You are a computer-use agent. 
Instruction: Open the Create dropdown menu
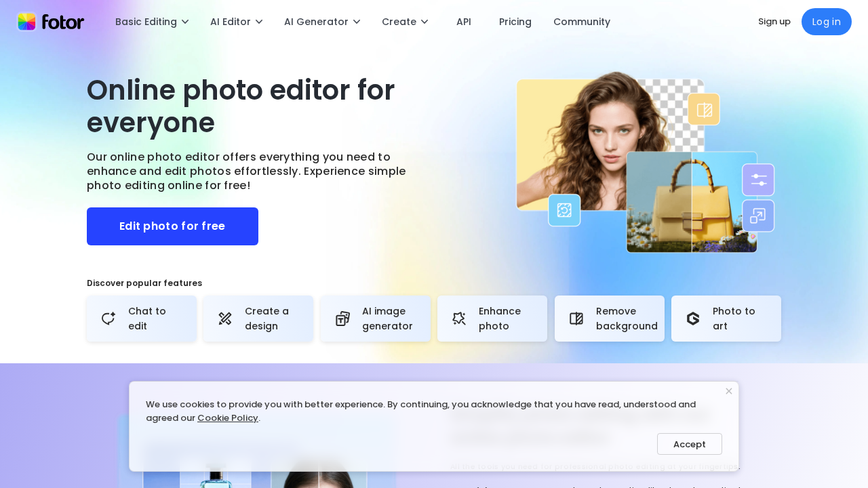point(405,22)
